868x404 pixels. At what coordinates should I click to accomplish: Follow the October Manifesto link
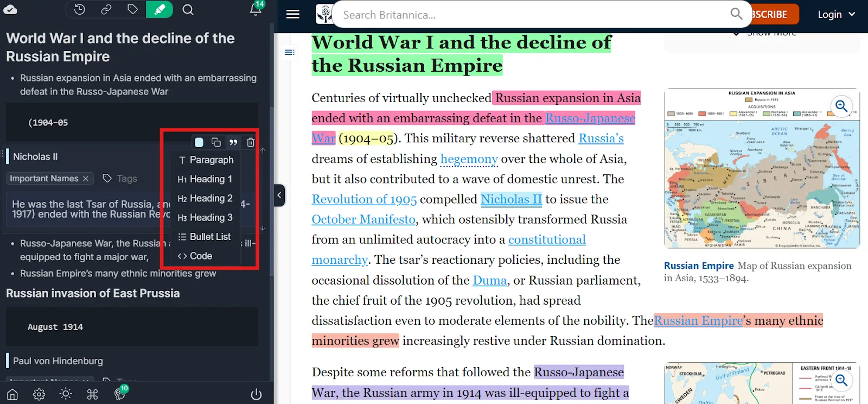[363, 219]
